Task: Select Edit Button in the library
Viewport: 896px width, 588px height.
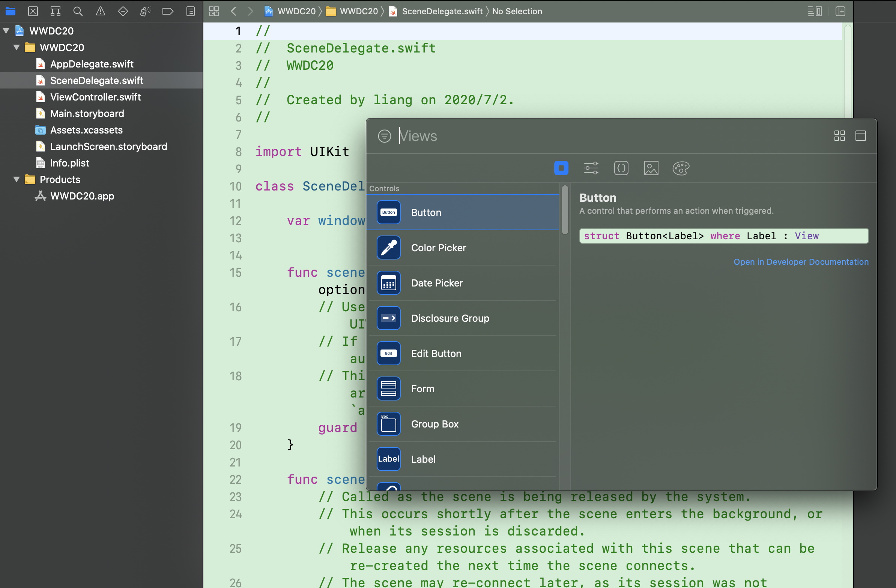Action: click(463, 354)
